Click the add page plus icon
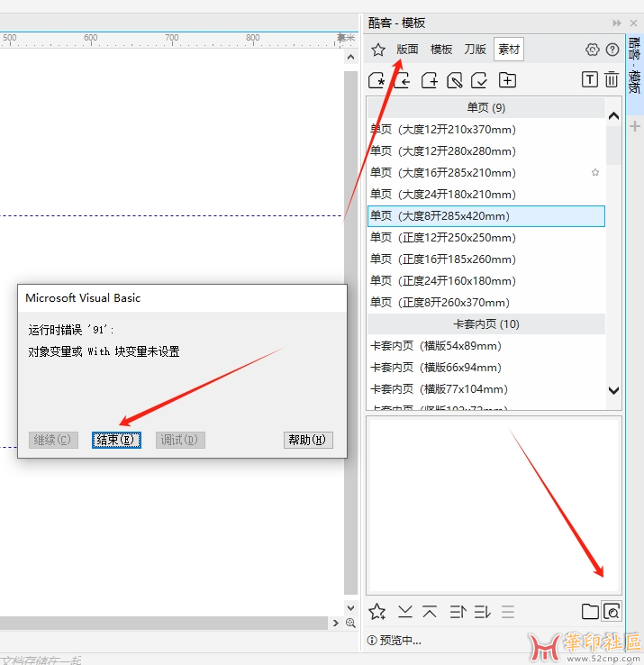This screenshot has width=644, height=665. [x=429, y=80]
